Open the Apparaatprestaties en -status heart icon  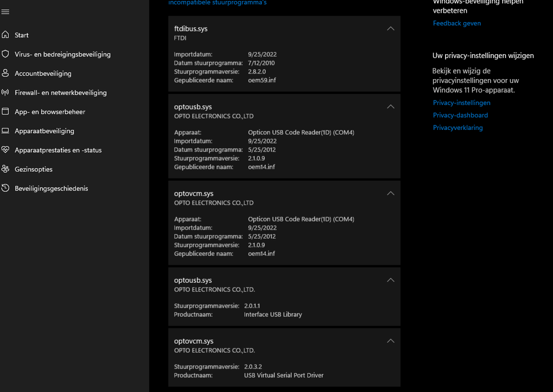6,150
